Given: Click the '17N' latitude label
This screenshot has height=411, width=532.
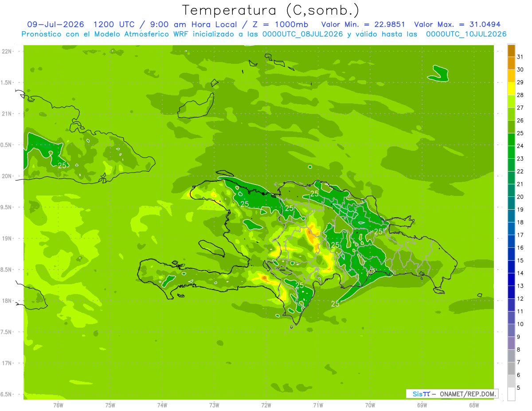Looking at the screenshot, I should coord(7,363).
